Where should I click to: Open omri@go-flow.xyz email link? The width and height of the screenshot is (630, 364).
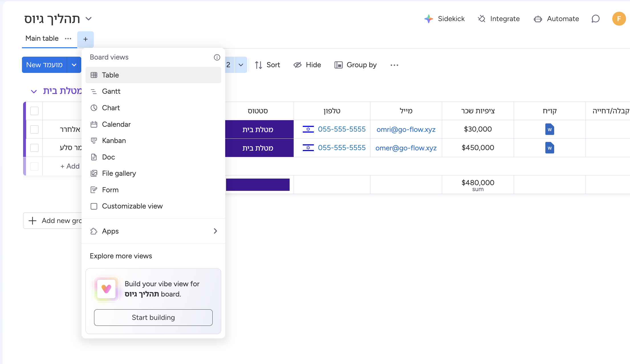point(406,130)
